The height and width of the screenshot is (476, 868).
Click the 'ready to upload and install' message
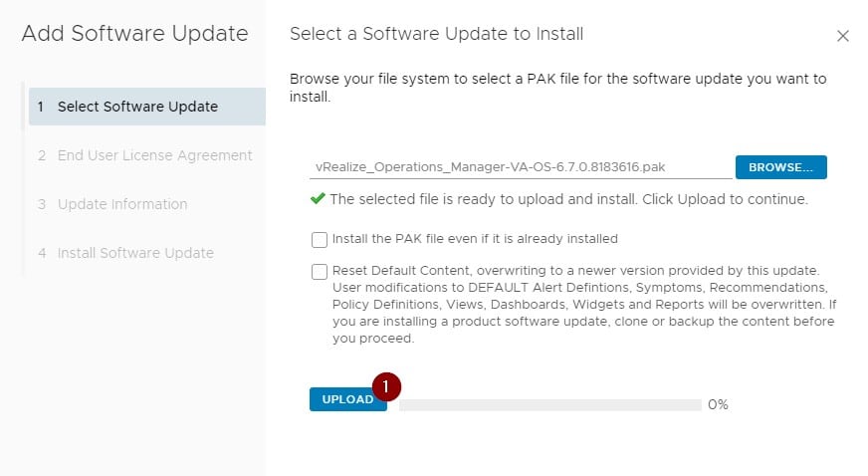[x=568, y=199]
